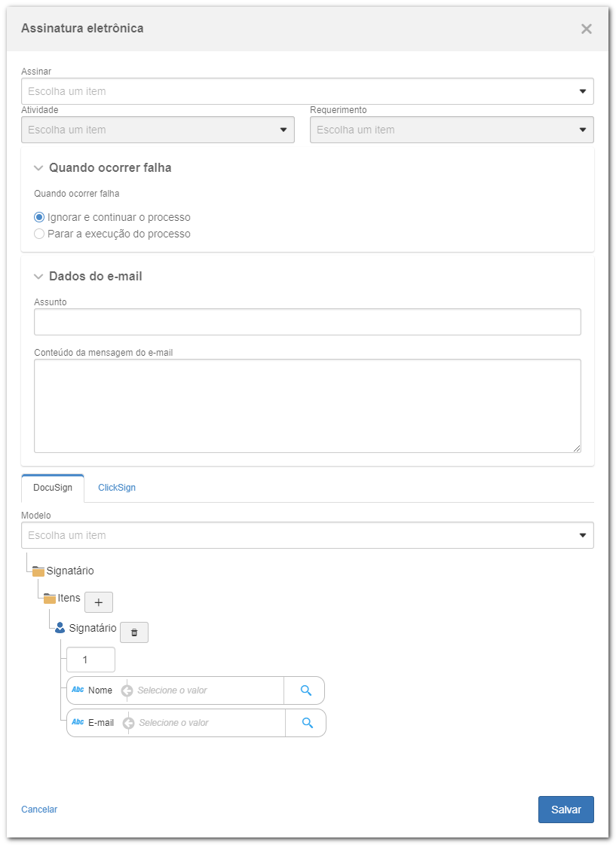
Task: Open the Atividade dropdown
Action: click(158, 130)
